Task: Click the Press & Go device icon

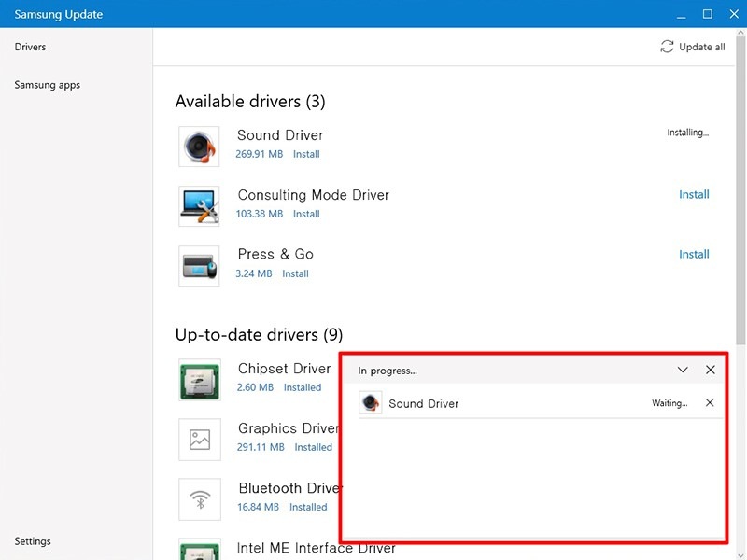Action: pyautogui.click(x=199, y=266)
